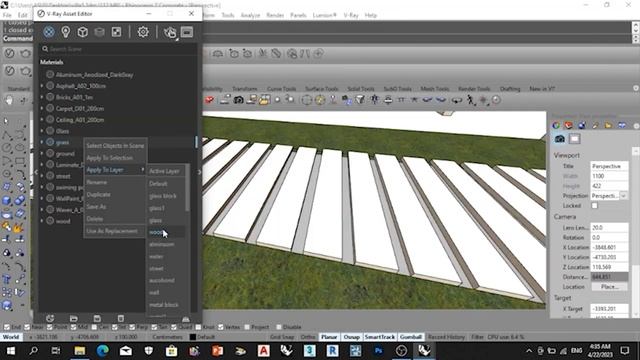
Task: Apply material to wood layer
Action: click(166, 232)
